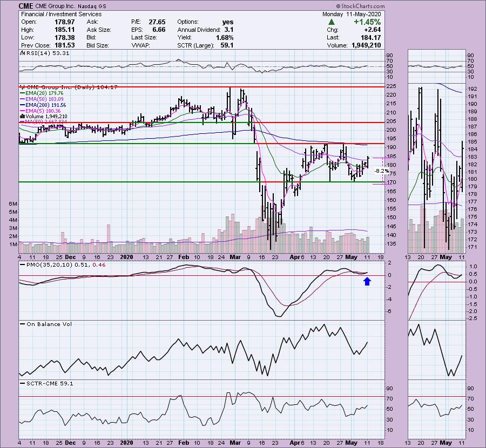Select the High value 185.11

coord(65,30)
